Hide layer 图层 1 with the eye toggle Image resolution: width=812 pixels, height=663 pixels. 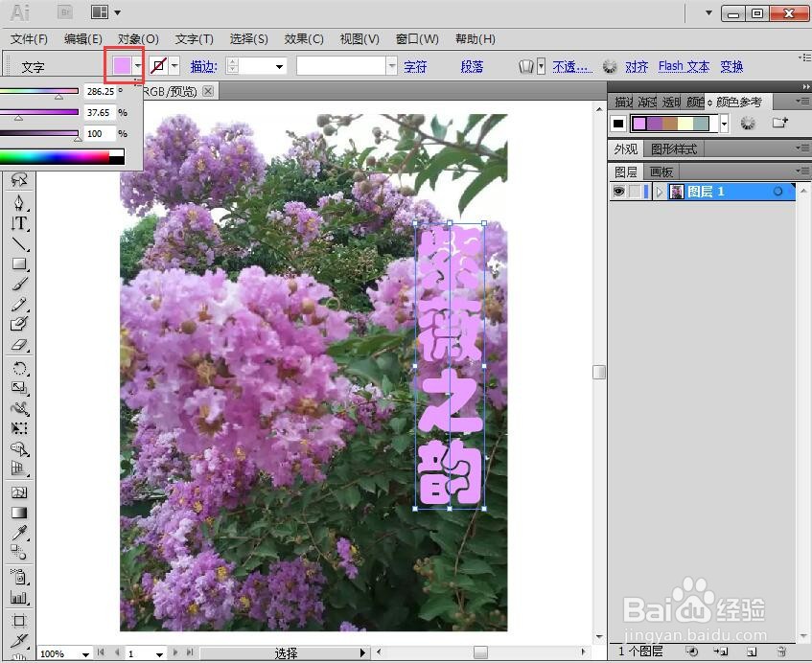(x=619, y=191)
